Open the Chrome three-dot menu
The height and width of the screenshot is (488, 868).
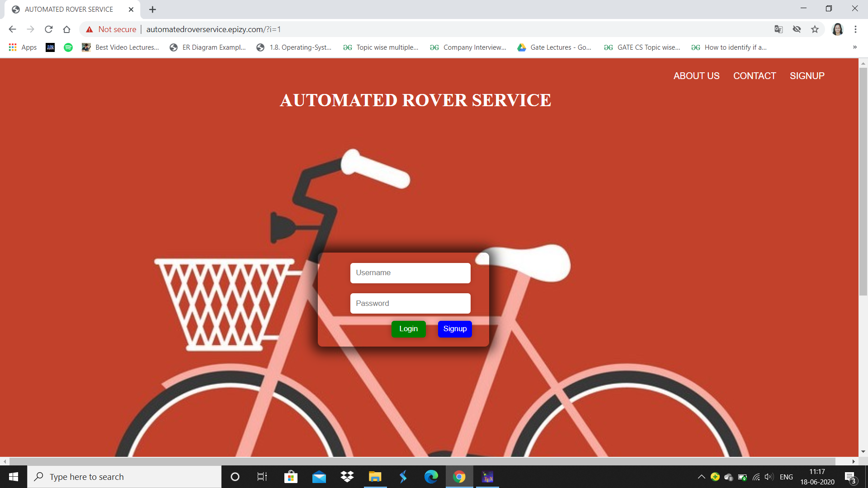pyautogui.click(x=855, y=29)
